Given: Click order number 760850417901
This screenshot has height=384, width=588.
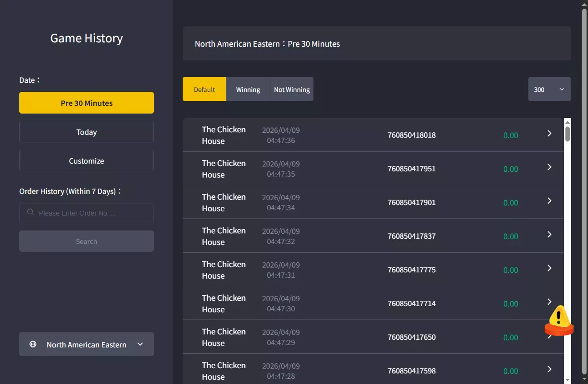Looking at the screenshot, I should point(412,202).
